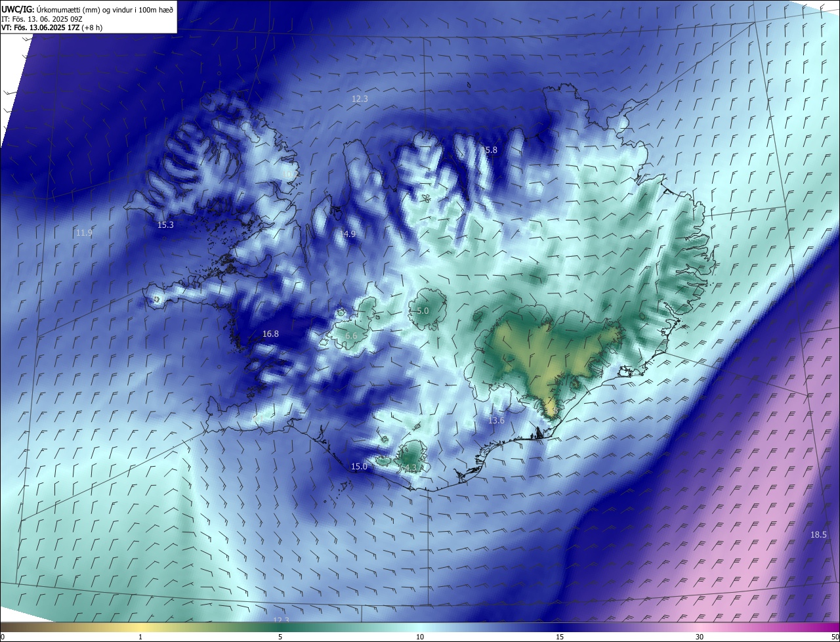Click the 50 tick label on the color scale

pyautogui.click(x=835, y=637)
